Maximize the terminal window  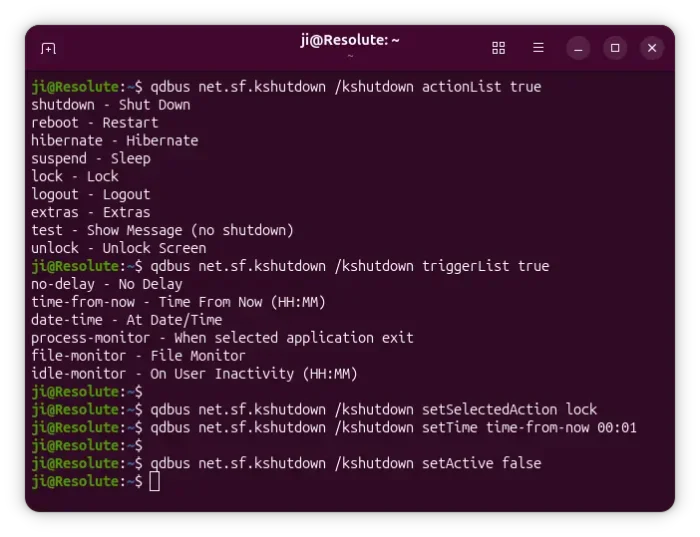click(615, 48)
